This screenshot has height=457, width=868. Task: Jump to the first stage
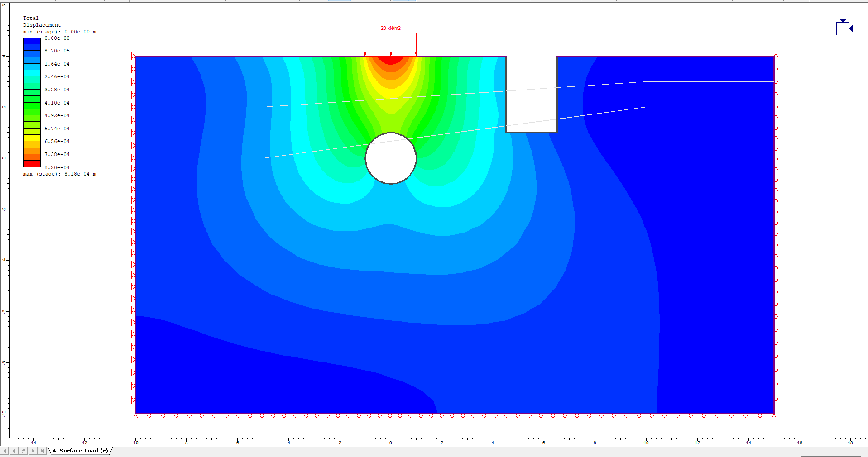click(5, 451)
